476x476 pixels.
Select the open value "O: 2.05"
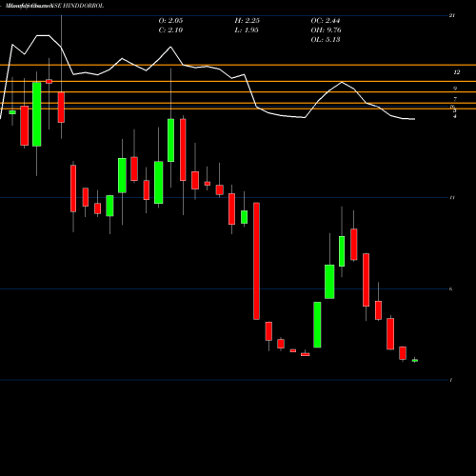click(170, 21)
